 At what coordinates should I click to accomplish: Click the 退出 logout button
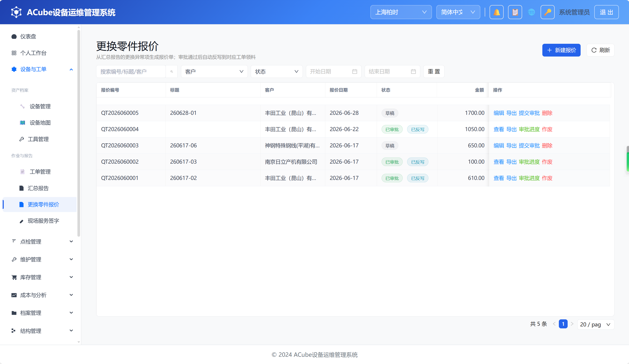click(x=606, y=12)
